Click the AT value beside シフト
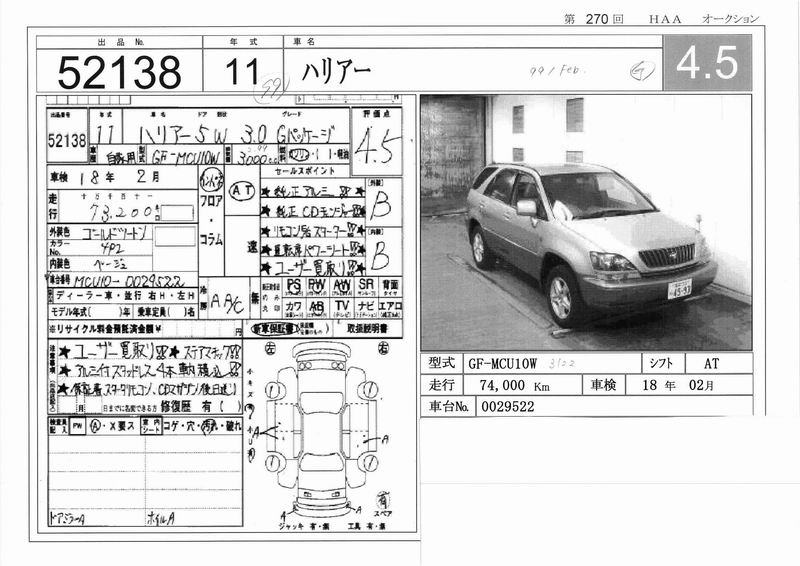The width and height of the screenshot is (800, 566). [711, 363]
